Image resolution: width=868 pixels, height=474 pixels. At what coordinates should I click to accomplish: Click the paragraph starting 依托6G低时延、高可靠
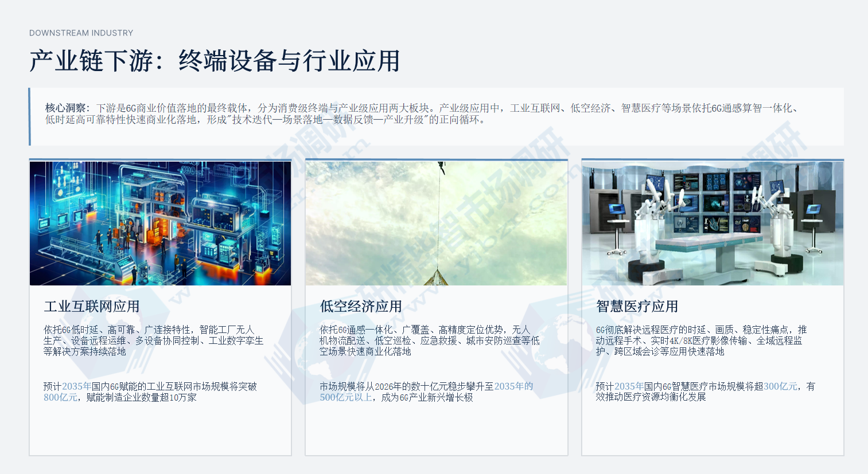click(154, 340)
